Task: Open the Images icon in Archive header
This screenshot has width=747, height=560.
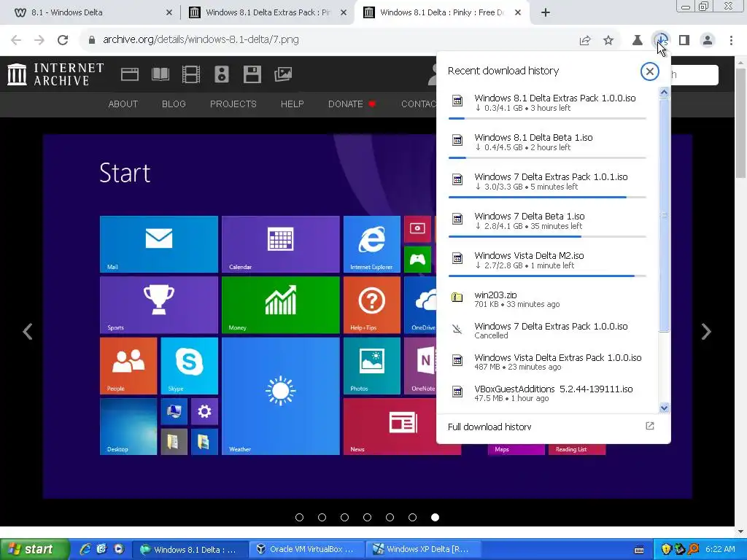Action: point(283,74)
